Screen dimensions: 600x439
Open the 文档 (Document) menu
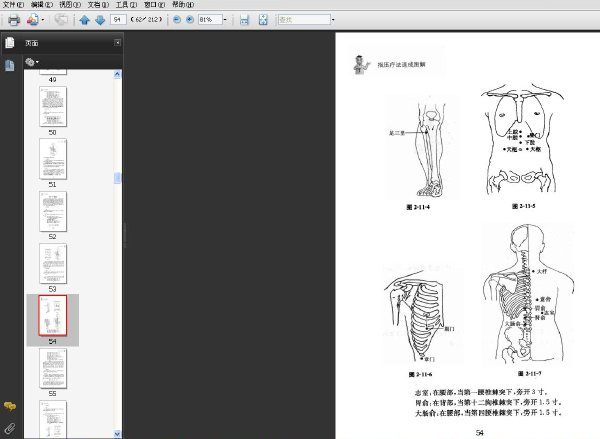click(98, 5)
